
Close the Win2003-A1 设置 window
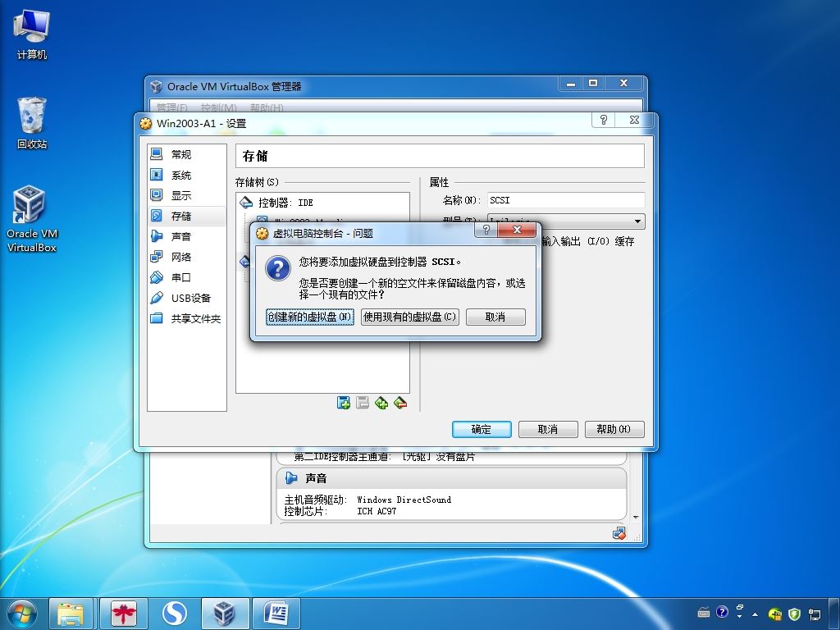pos(634,120)
